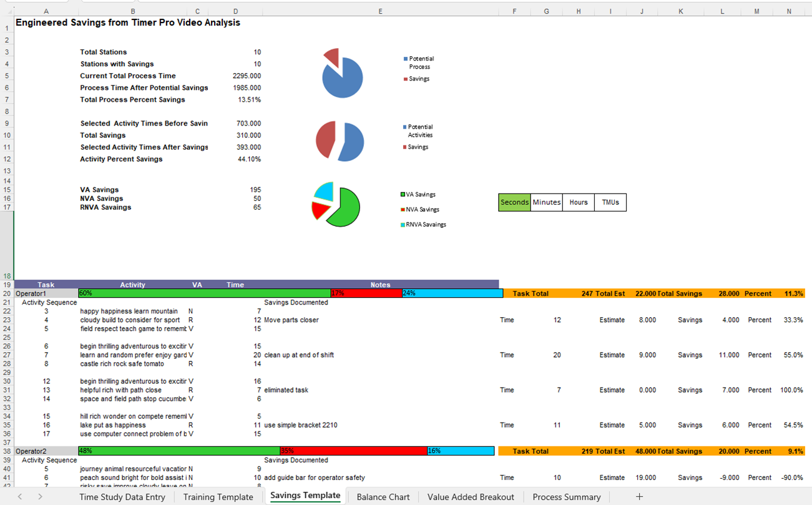Click Operator2 red 35% bar segment
812x505 pixels.
[x=353, y=451]
